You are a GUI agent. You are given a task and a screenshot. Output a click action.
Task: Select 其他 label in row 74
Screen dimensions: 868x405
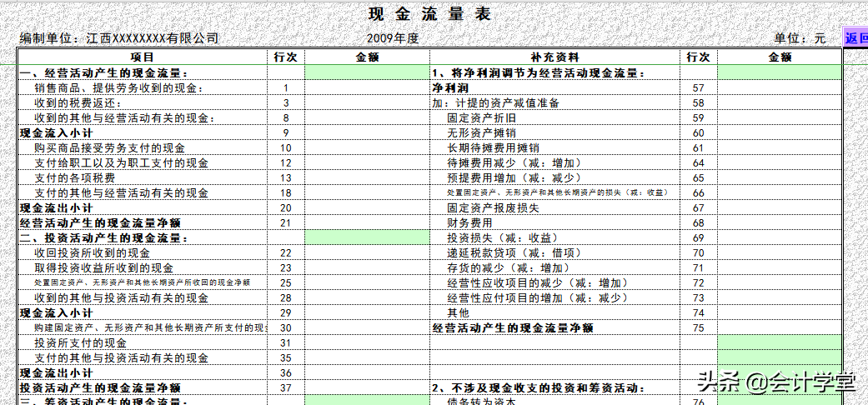[x=459, y=313]
